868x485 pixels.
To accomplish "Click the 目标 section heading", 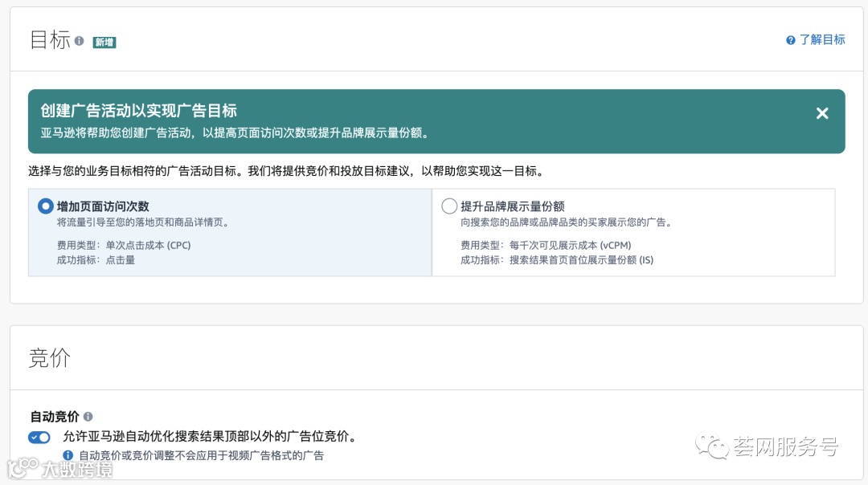I will 50,40.
